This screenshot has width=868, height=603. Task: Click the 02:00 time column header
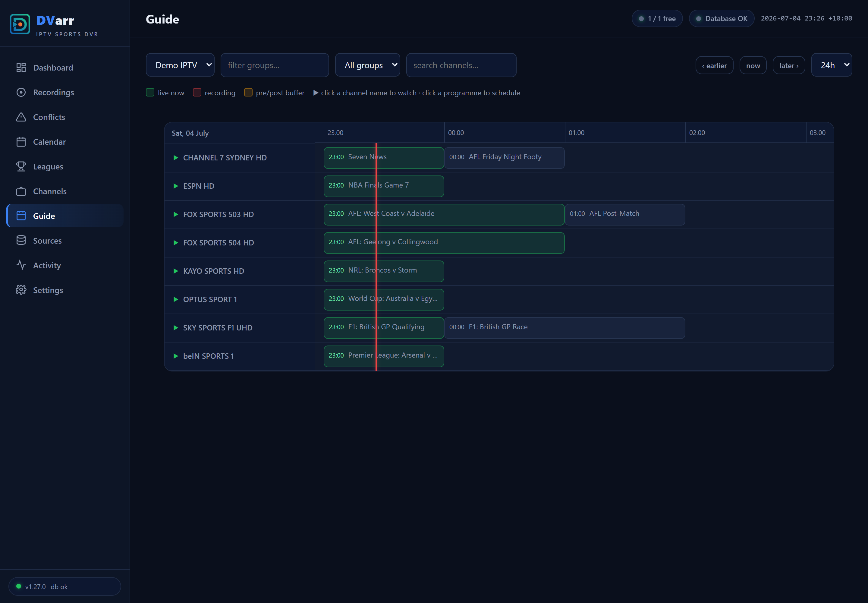click(697, 133)
